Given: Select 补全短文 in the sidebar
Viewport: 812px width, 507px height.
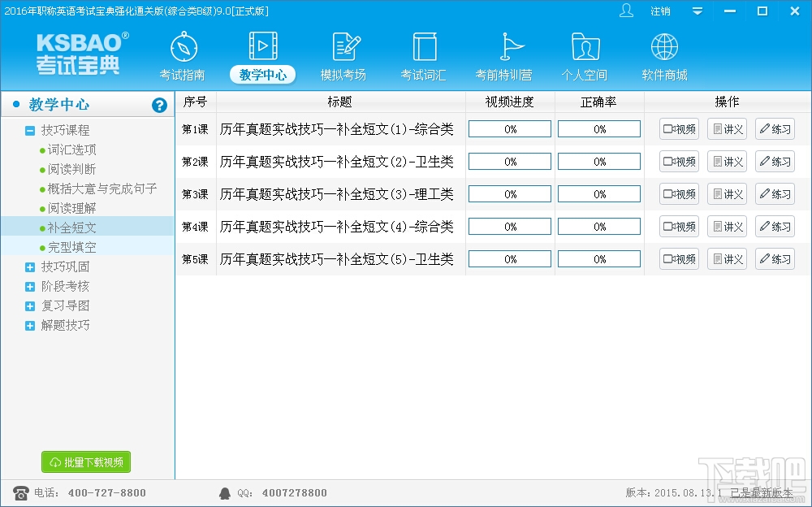Looking at the screenshot, I should point(72,227).
